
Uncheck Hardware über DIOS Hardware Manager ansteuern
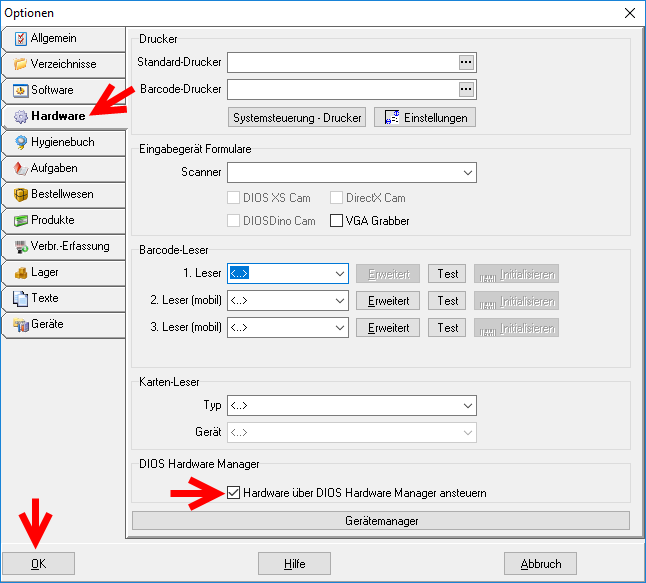coord(234,493)
